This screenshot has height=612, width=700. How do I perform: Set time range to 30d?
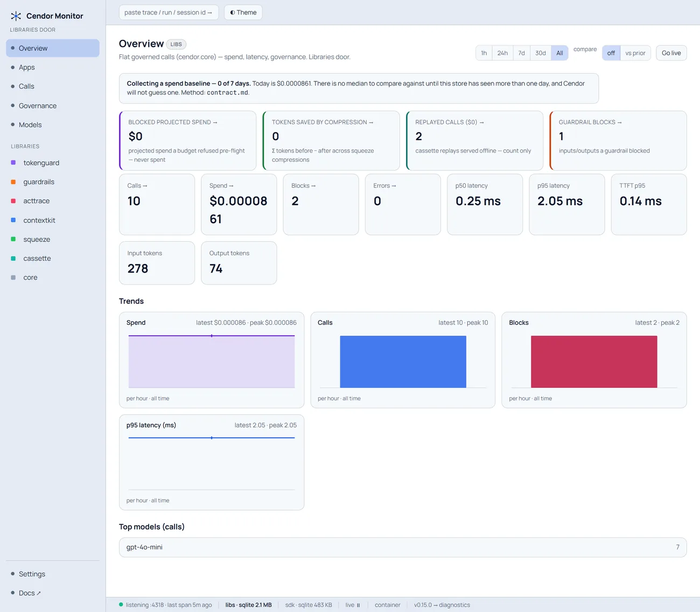pyautogui.click(x=541, y=53)
